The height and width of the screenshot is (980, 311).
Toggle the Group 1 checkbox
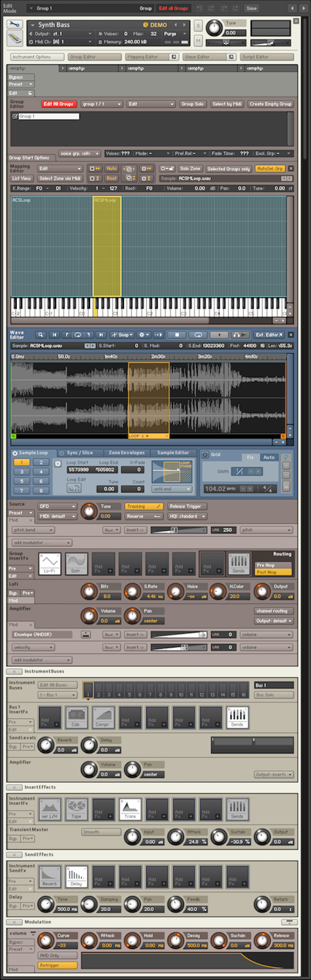(x=15, y=116)
